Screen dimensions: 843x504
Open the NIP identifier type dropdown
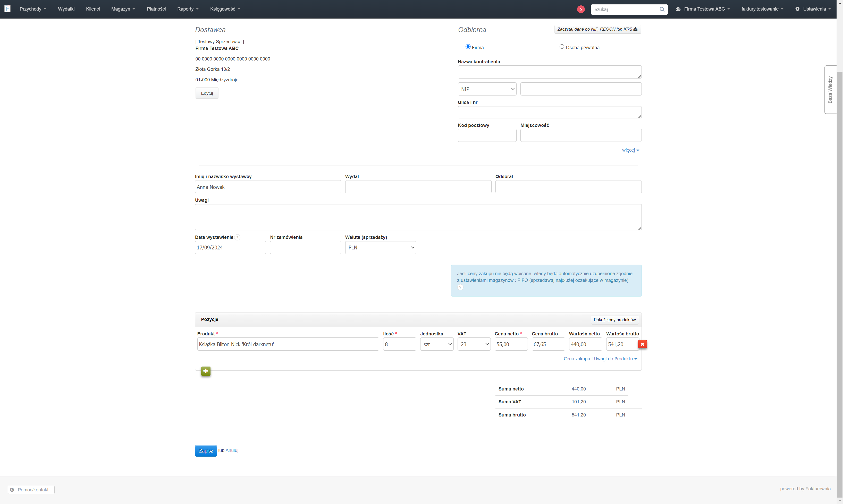pos(487,89)
